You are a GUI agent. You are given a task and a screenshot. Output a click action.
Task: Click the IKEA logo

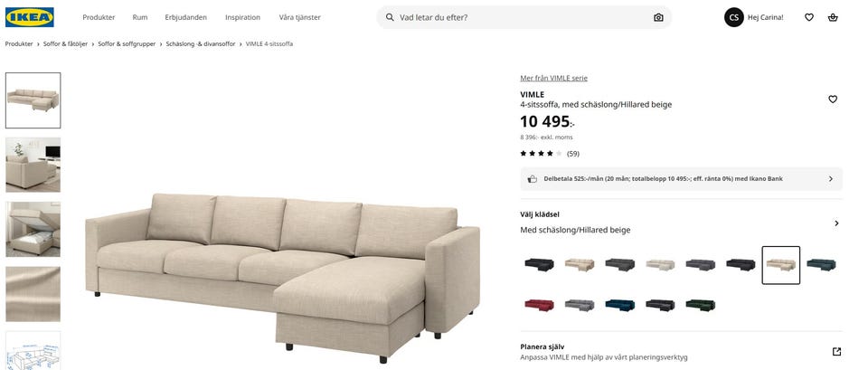tap(30, 17)
